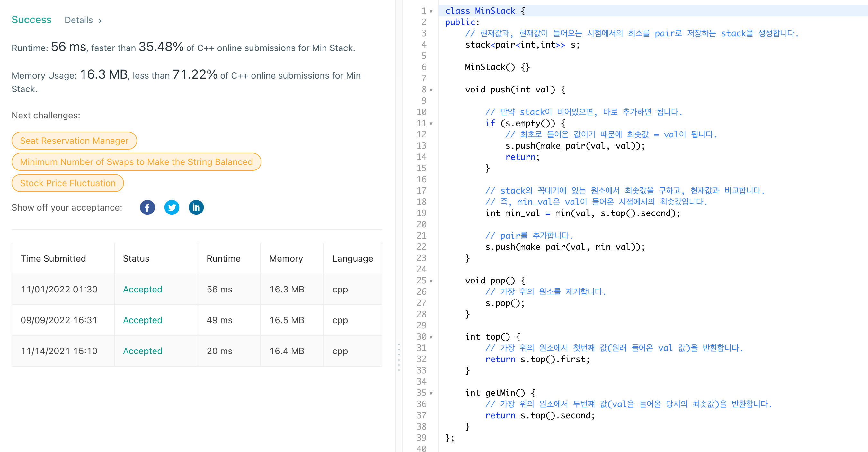Open Accepted submission from 09/09/2022

(x=143, y=320)
